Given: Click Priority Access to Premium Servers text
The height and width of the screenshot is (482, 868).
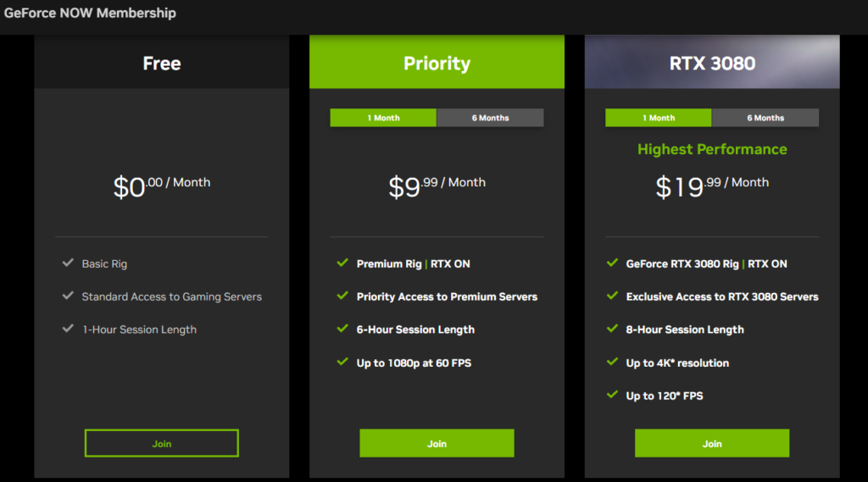Looking at the screenshot, I should click(x=447, y=296).
